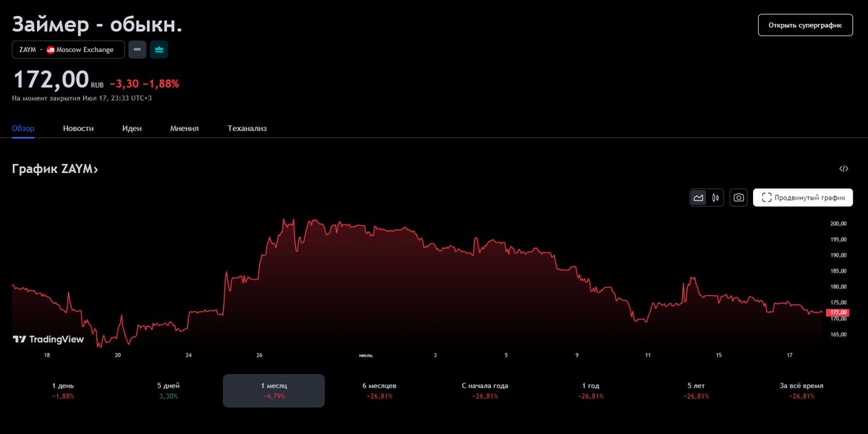Select the 1 день time range
Screen dimensions: 868x434
63,391
